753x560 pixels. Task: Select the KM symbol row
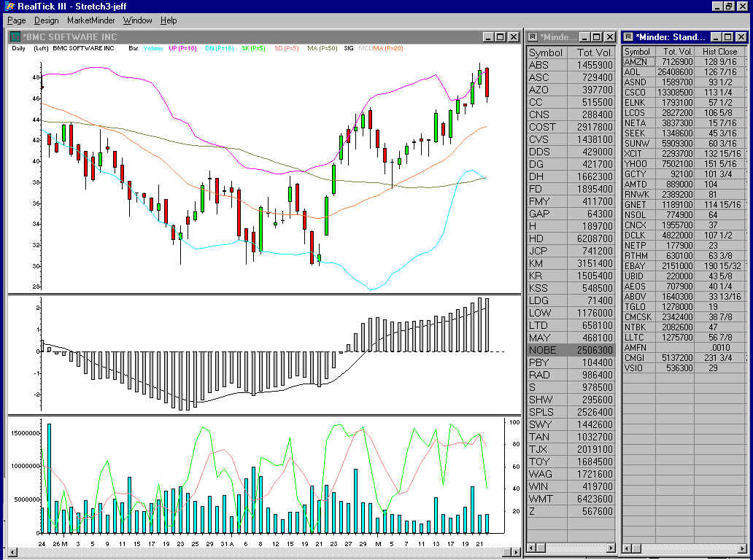[x=571, y=263]
